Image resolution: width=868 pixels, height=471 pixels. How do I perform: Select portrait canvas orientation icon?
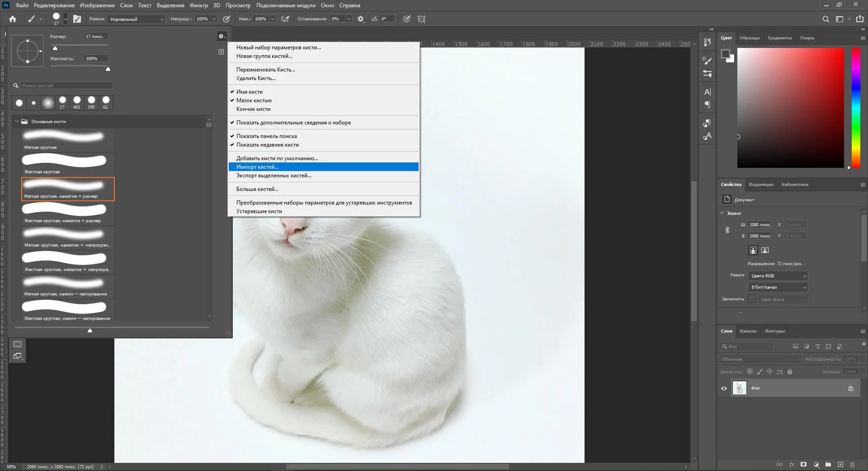pos(753,250)
